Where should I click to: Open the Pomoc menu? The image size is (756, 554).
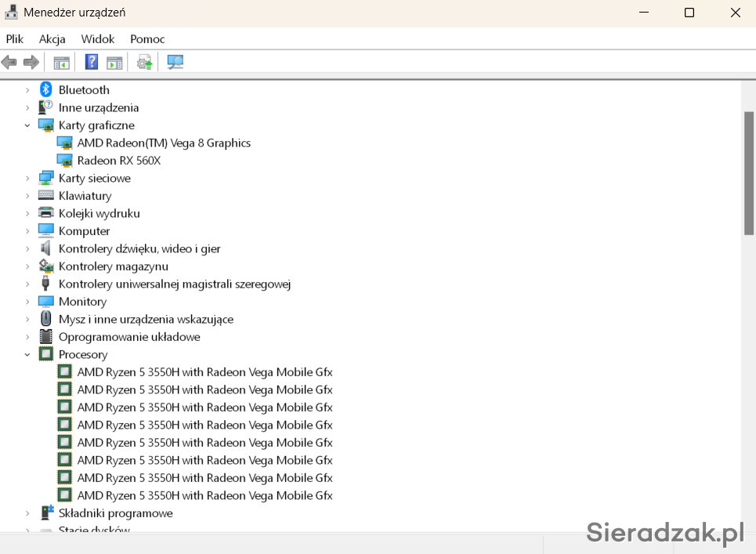(147, 39)
